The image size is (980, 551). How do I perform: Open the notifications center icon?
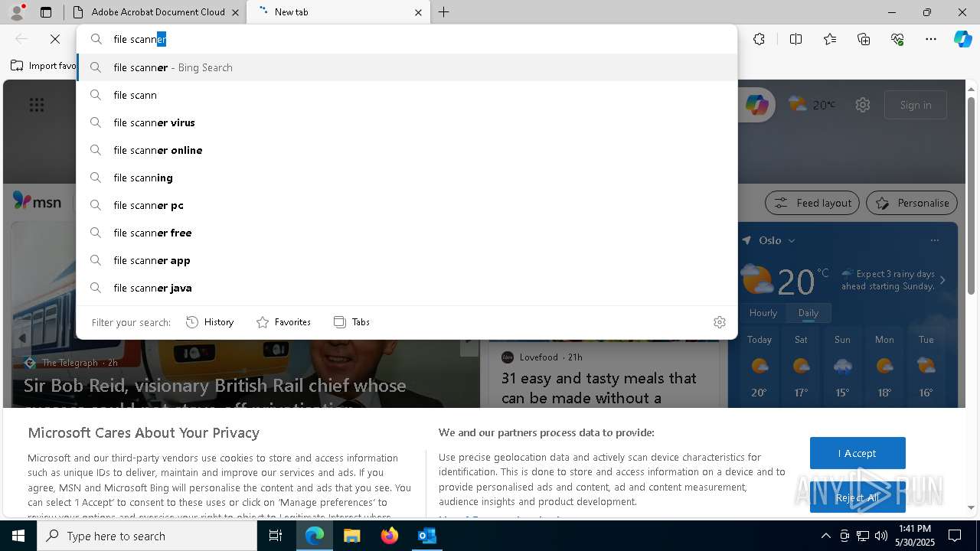(x=955, y=536)
